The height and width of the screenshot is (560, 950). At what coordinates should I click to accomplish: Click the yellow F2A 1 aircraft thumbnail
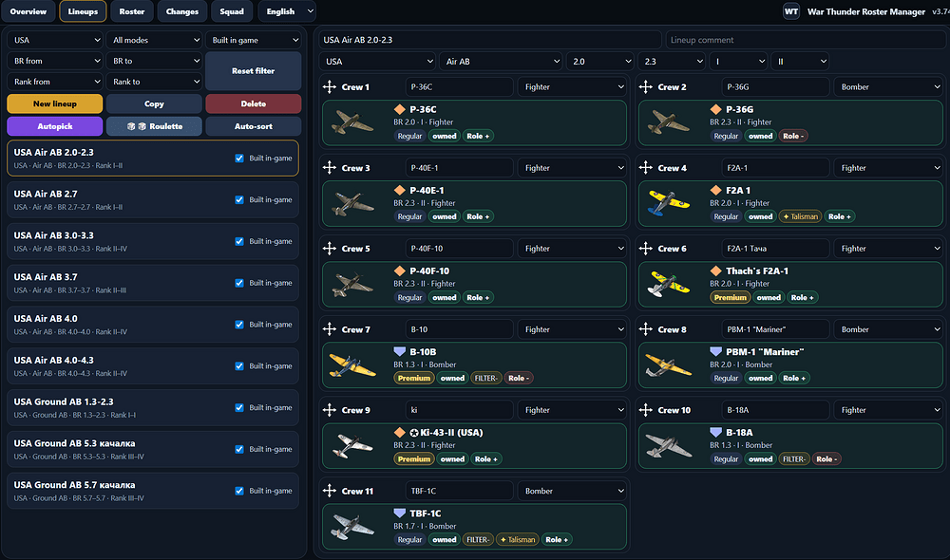click(669, 204)
